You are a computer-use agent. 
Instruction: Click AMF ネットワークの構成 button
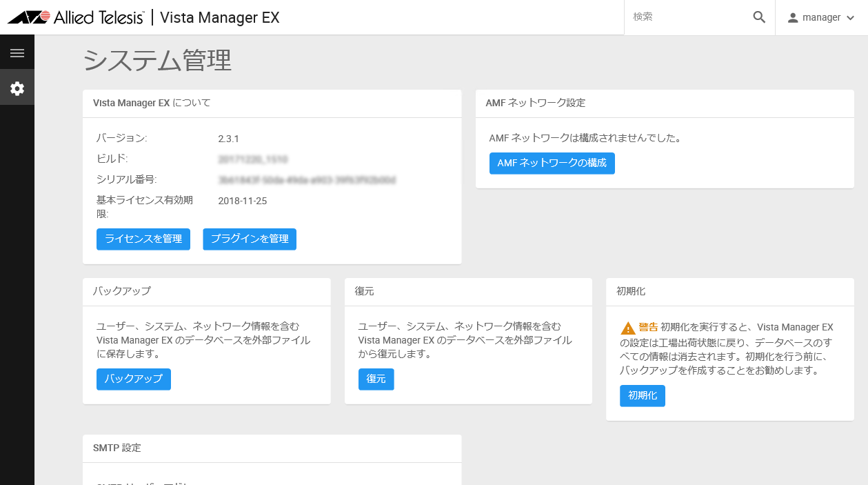click(x=552, y=164)
